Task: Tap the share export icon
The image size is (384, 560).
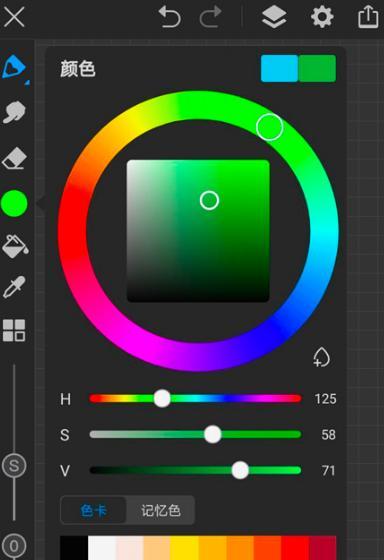Action: click(368, 17)
